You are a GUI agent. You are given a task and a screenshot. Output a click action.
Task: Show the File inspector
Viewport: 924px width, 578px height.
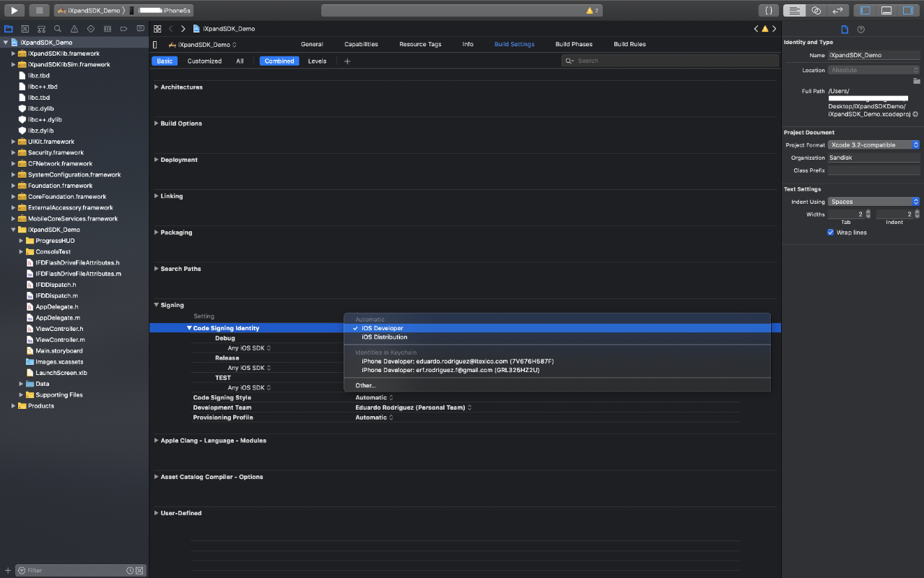point(845,29)
